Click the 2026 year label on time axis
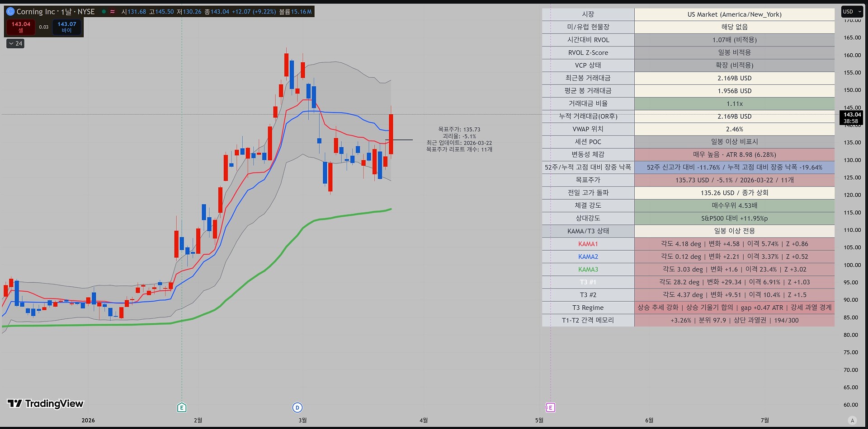The width and height of the screenshot is (868, 429). pos(88,420)
